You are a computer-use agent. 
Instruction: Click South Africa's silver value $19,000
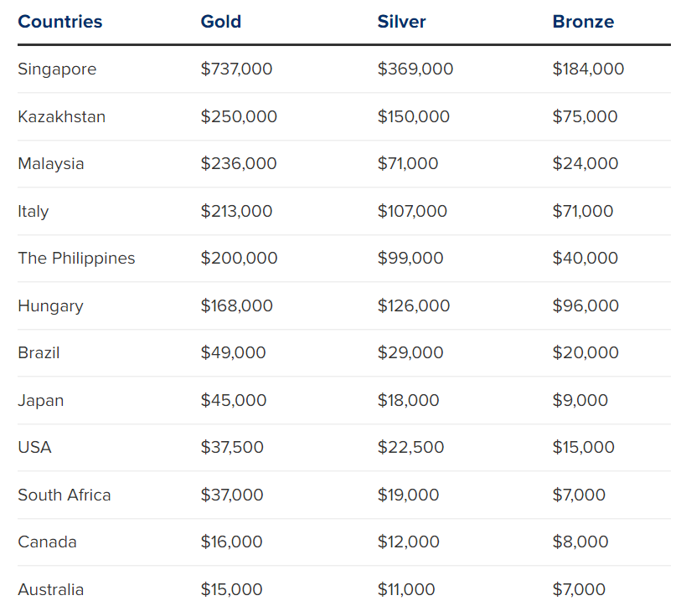(408, 495)
